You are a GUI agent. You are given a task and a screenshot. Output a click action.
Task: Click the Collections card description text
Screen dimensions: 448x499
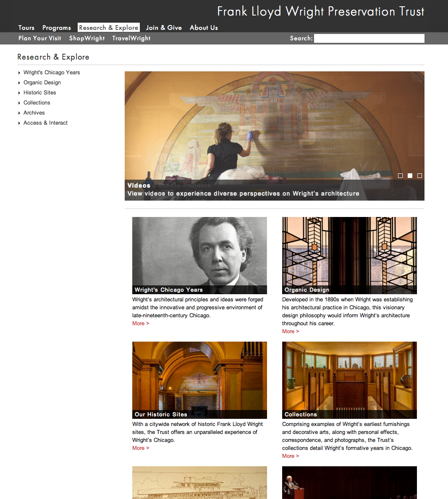coord(347,436)
